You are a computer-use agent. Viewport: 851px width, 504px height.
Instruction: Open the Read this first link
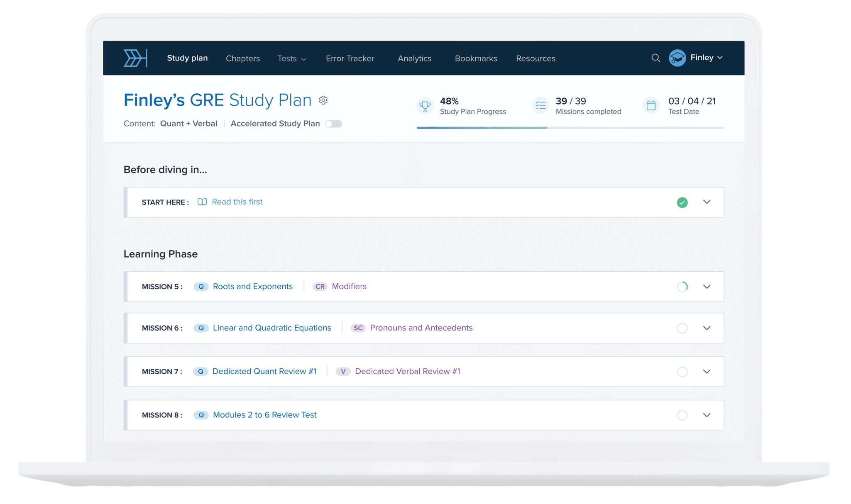[237, 202]
